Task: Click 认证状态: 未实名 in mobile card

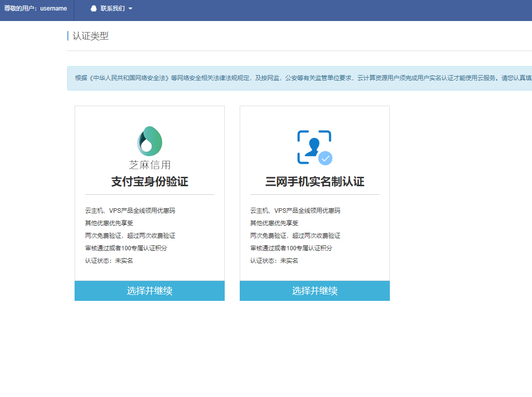Action: click(274, 261)
